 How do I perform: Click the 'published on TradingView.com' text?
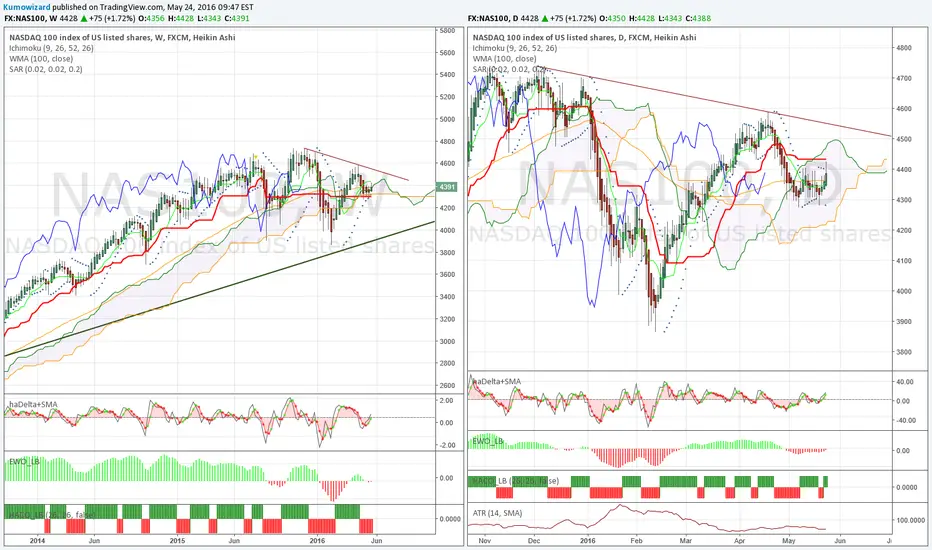(108, 7)
